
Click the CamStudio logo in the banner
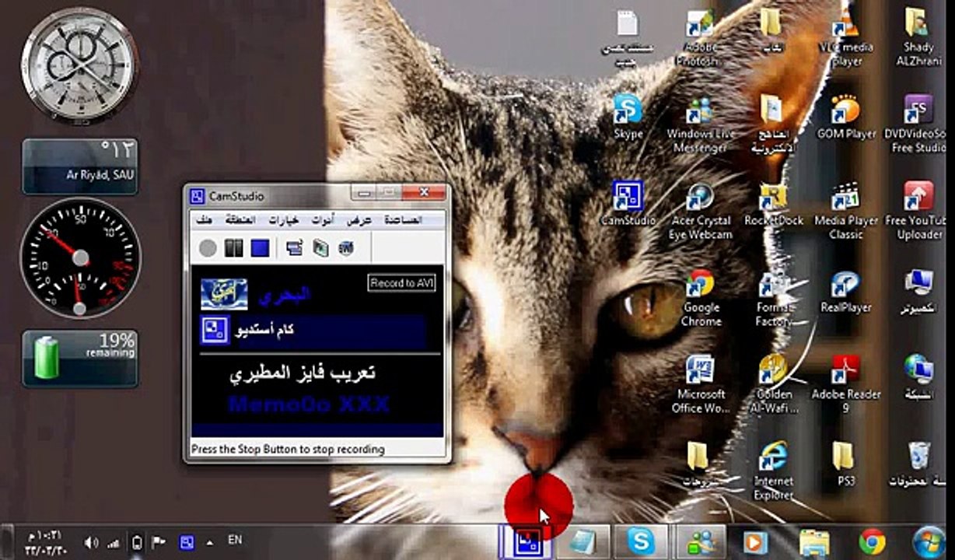tap(214, 331)
